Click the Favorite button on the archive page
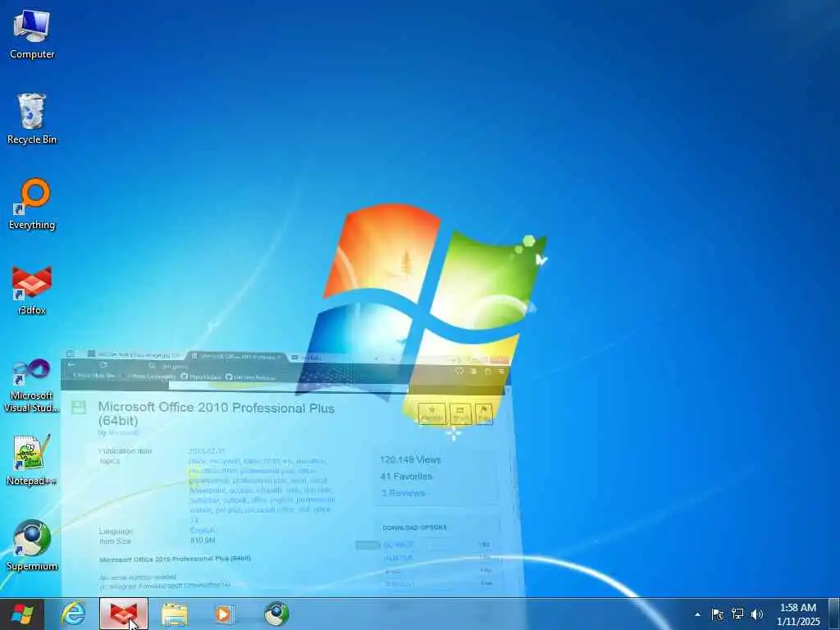The width and height of the screenshot is (840, 630). [x=431, y=413]
